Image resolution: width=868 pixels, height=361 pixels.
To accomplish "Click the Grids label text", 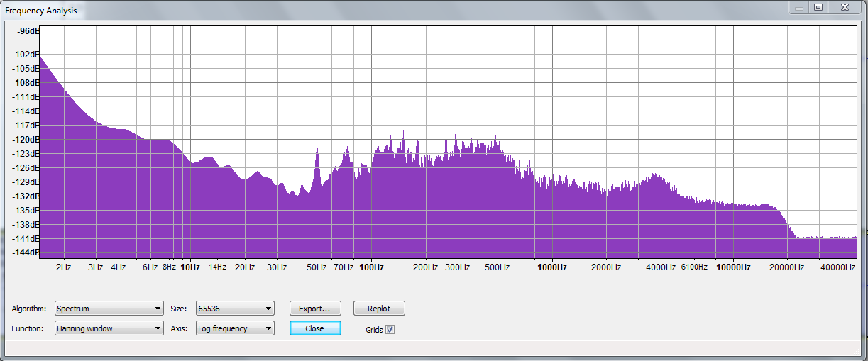I will click(374, 330).
